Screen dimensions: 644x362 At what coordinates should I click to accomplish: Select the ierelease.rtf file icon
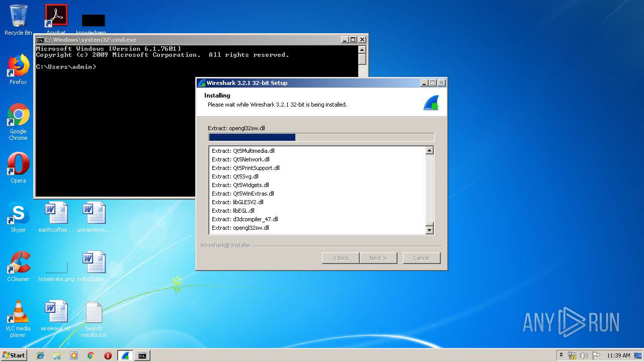[56, 316]
